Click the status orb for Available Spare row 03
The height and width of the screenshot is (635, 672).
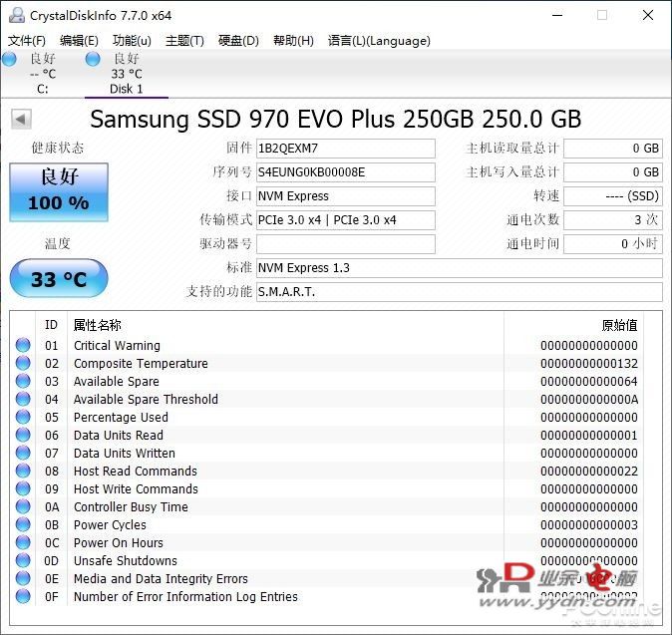23,381
